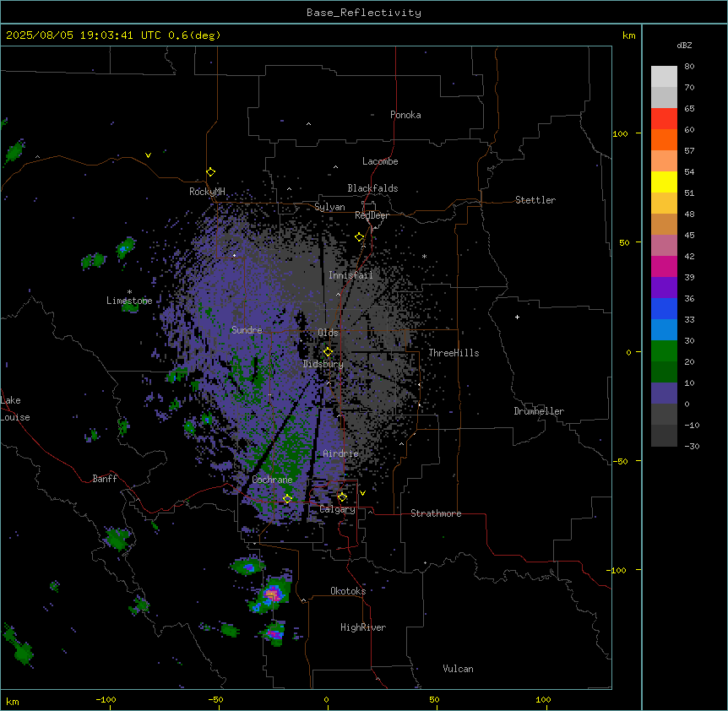Select the Limestone label
The height and width of the screenshot is (711, 728).
(x=129, y=301)
